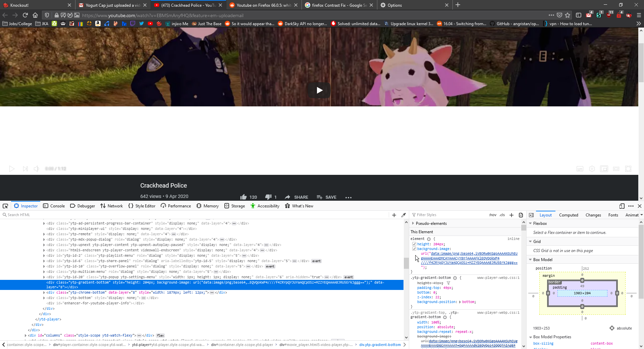Share the video
The height and width of the screenshot is (349, 644).
tap(297, 197)
